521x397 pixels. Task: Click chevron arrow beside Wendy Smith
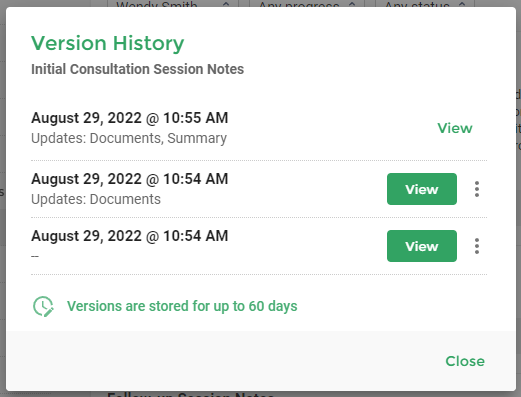[226, 4]
